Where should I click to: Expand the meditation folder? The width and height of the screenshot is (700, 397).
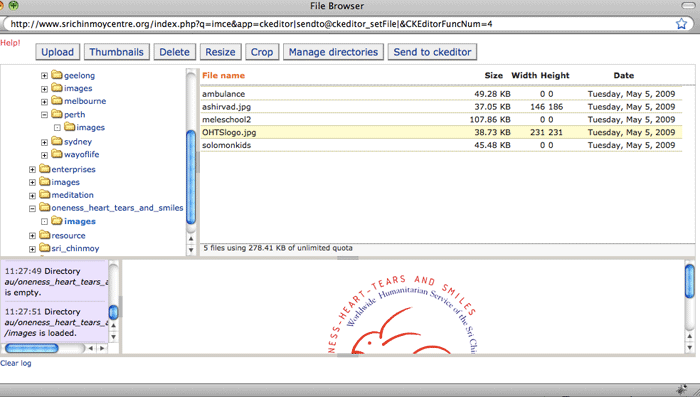(32, 196)
